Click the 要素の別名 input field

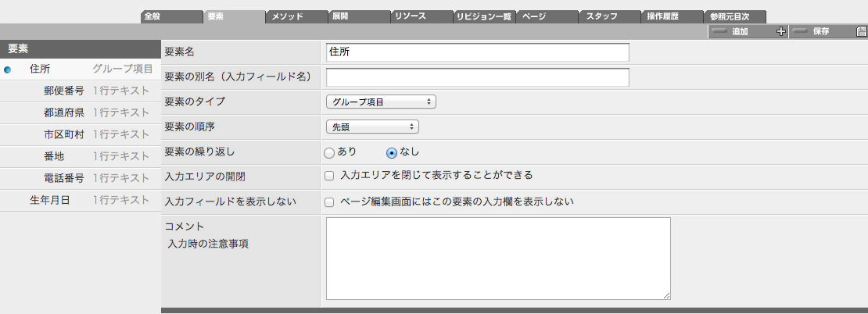[477, 77]
